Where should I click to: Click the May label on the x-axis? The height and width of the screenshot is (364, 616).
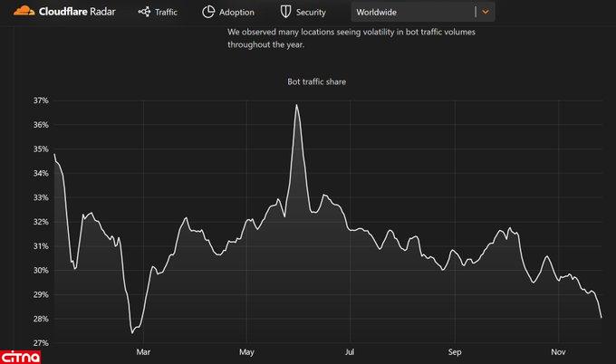[x=245, y=351]
